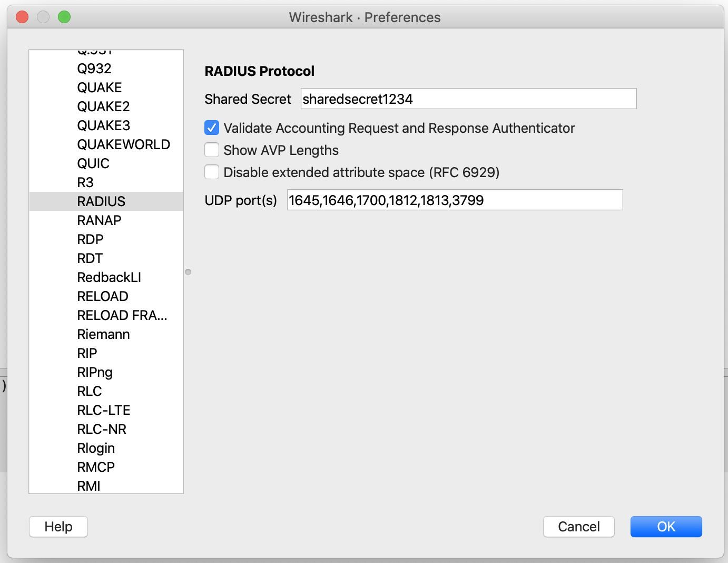This screenshot has height=563, width=728.
Task: Enable Show AVP Lengths
Action: click(211, 150)
